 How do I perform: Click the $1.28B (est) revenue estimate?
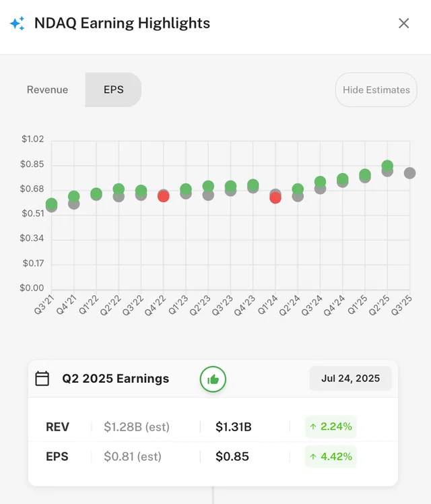pos(137,427)
